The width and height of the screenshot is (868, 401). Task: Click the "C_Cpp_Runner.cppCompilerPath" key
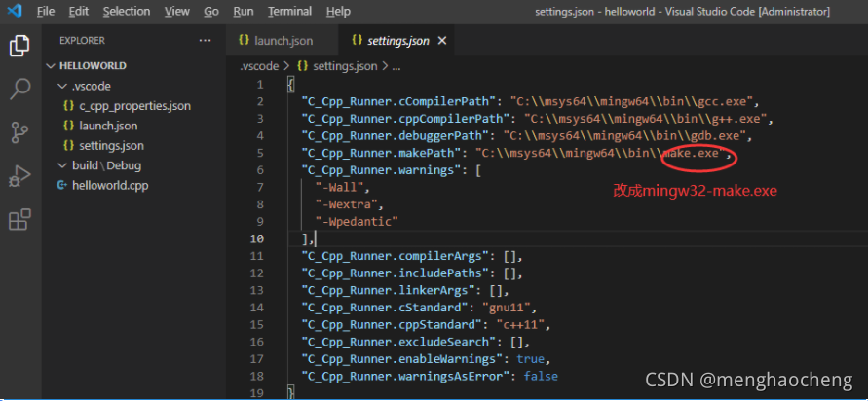[406, 119]
